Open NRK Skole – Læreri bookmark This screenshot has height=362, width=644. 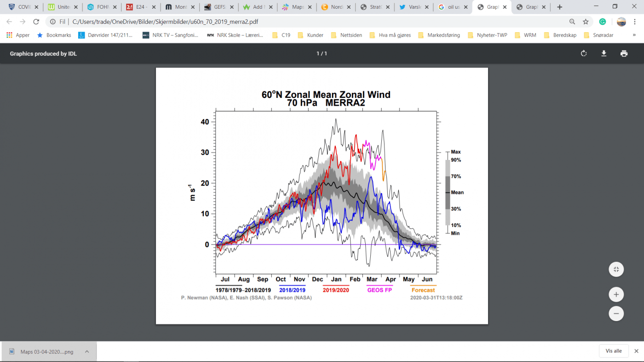coord(236,35)
